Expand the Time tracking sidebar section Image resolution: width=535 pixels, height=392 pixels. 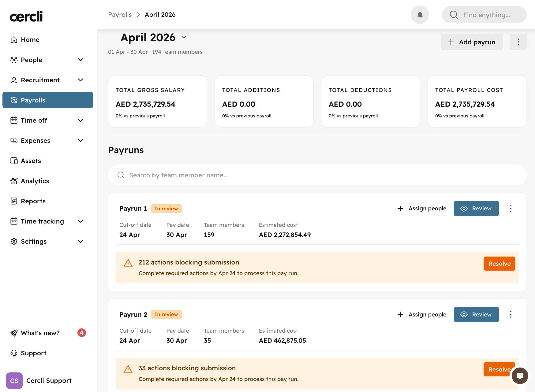(x=80, y=221)
